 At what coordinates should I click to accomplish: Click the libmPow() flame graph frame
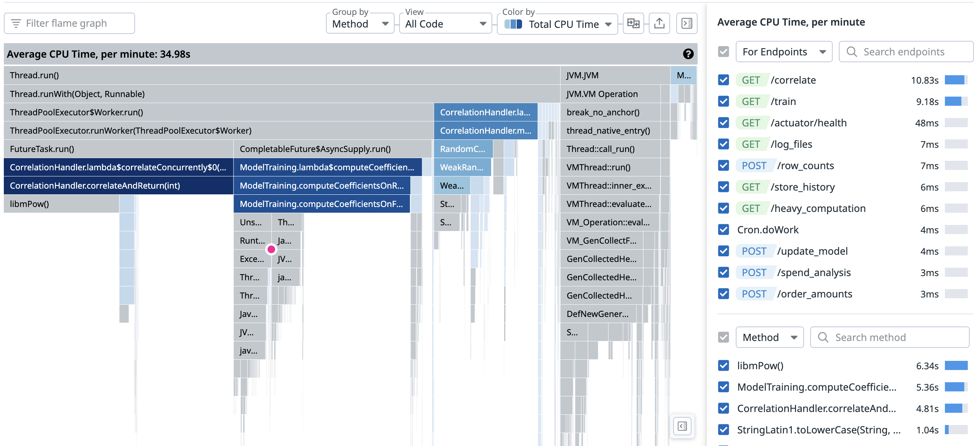(x=61, y=204)
